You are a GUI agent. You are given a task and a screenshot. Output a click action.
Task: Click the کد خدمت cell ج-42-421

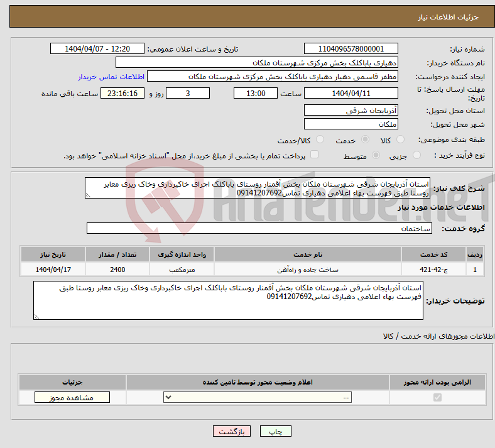434,270
